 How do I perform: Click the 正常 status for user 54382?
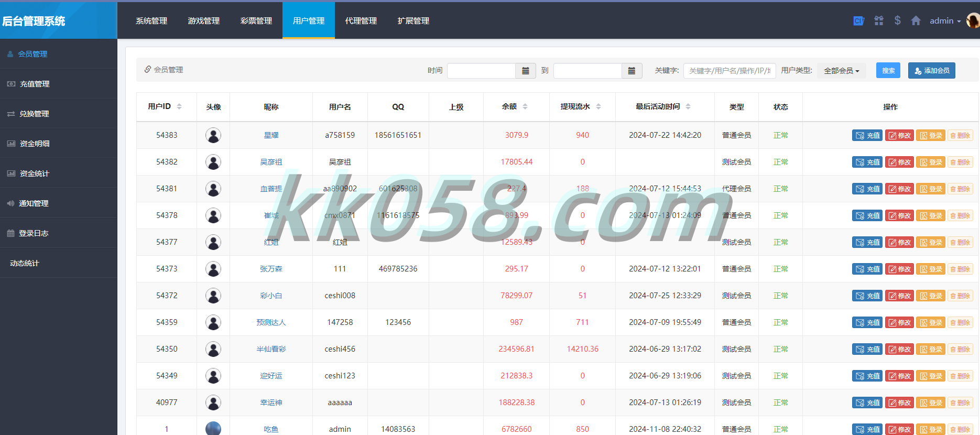(780, 162)
